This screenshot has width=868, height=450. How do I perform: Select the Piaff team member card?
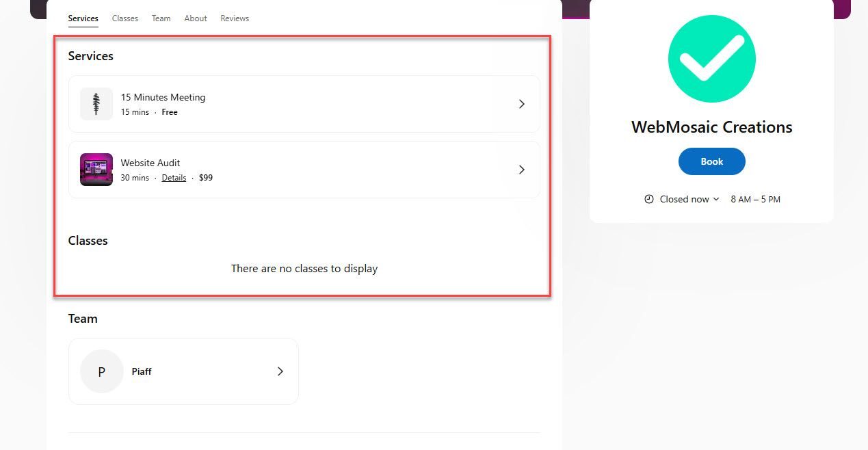point(183,371)
